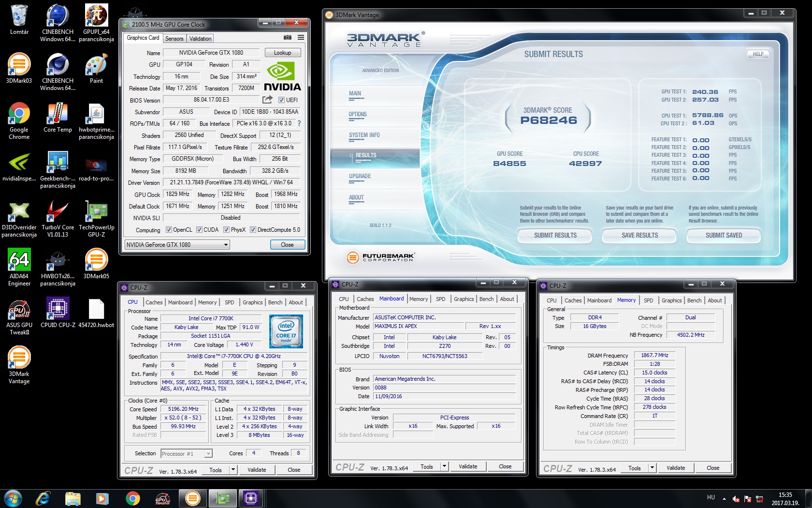
Task: Click SAVE RESULTS in 3DMark Vantage
Action: (x=639, y=236)
